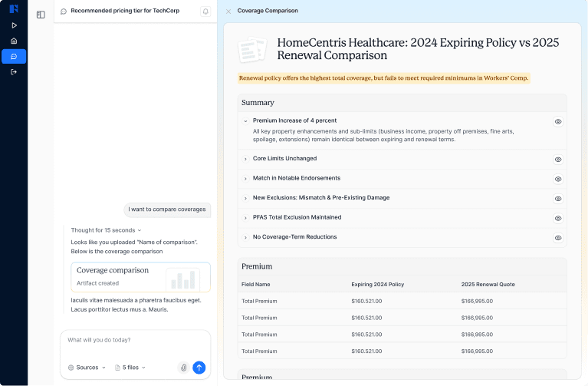Toggle the side panel layout icon
This screenshot has height=386, width=588.
point(41,15)
